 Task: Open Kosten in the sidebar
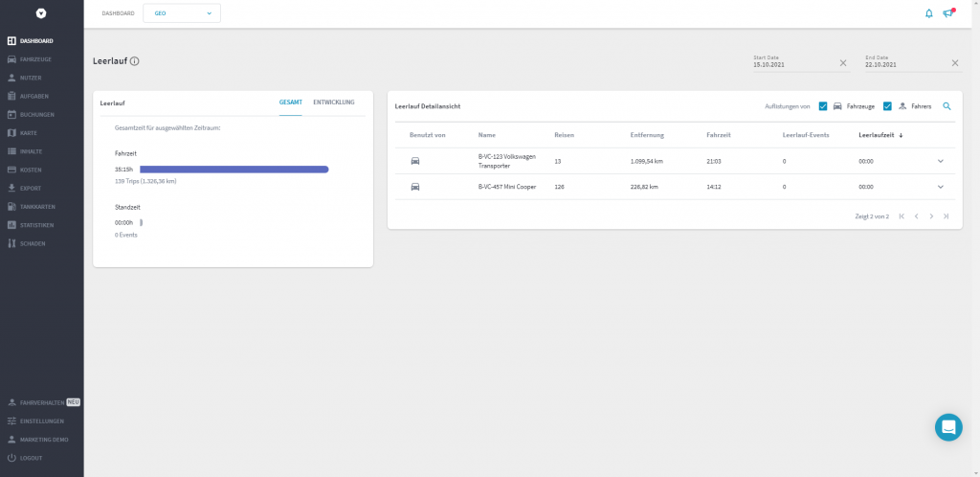pyautogui.click(x=25, y=170)
